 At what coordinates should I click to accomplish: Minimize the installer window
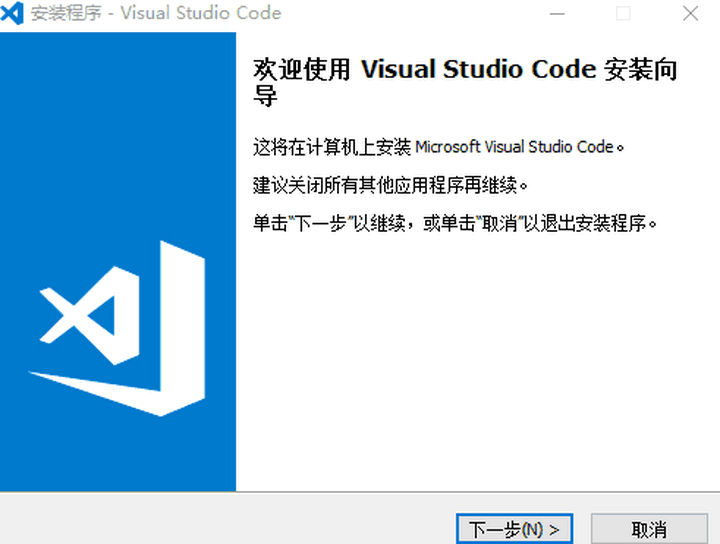coord(557,14)
